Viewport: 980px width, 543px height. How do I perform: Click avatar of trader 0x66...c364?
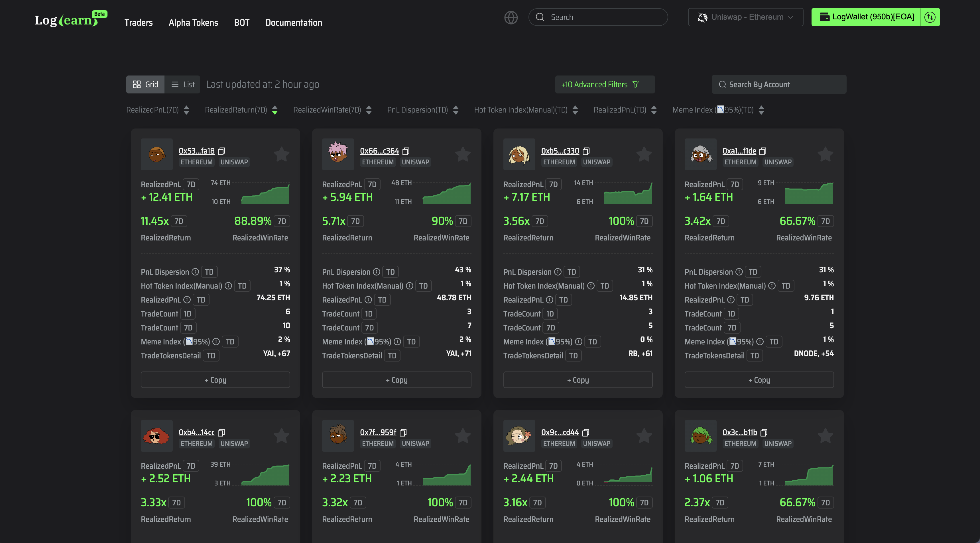coord(338,154)
